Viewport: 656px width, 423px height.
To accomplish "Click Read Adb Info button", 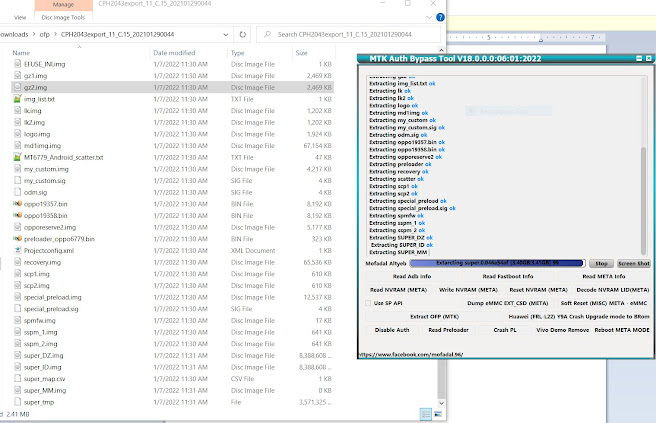I will coord(412,277).
